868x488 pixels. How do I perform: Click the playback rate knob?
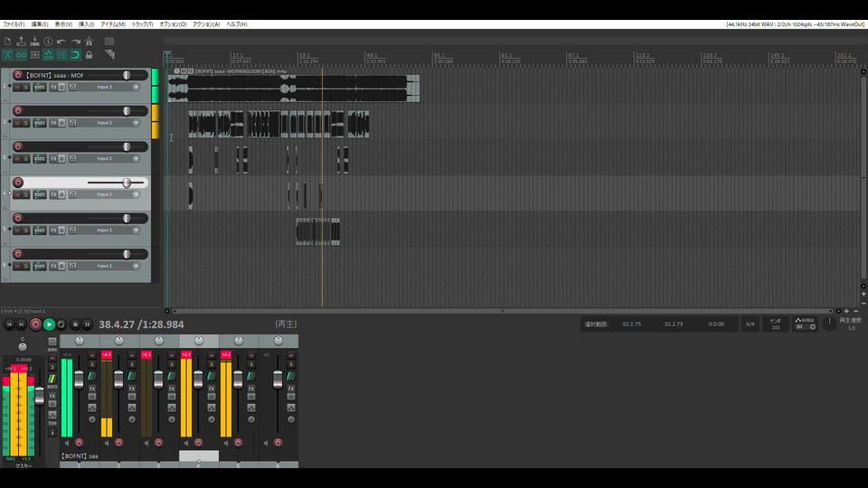tap(829, 324)
